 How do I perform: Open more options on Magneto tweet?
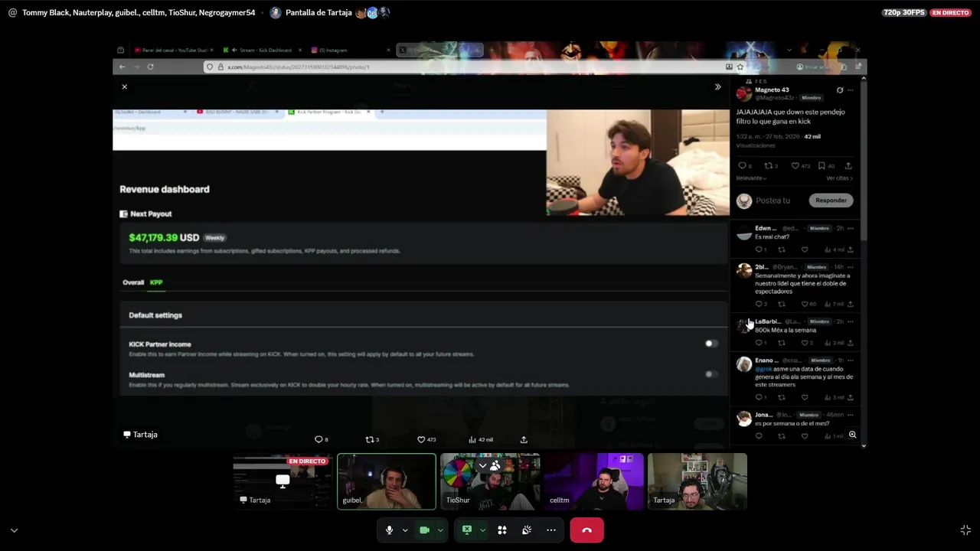click(850, 90)
